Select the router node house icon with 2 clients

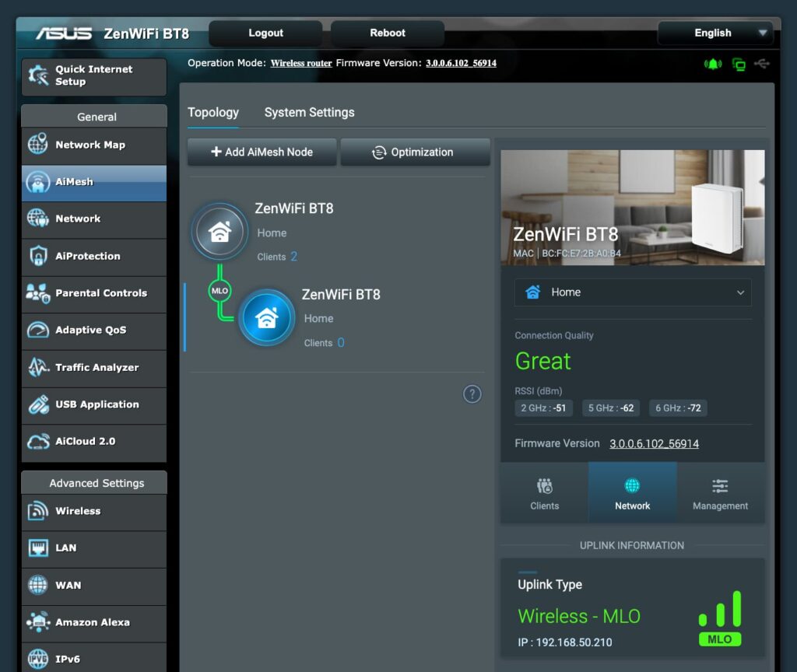(219, 232)
